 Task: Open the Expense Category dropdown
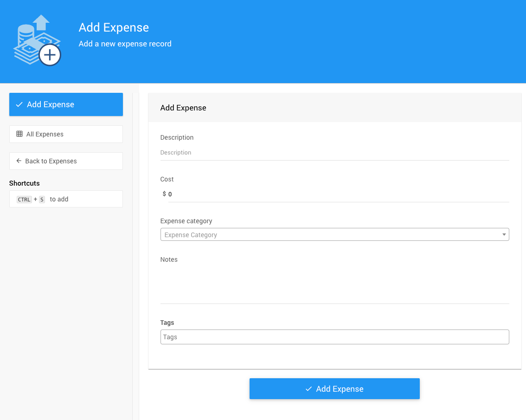pos(334,235)
